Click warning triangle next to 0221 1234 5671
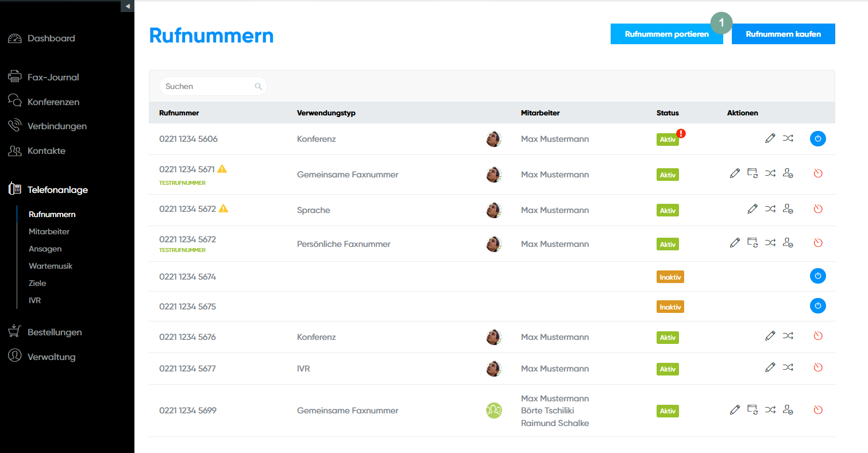Screen dimensions: 868x453 point(222,169)
